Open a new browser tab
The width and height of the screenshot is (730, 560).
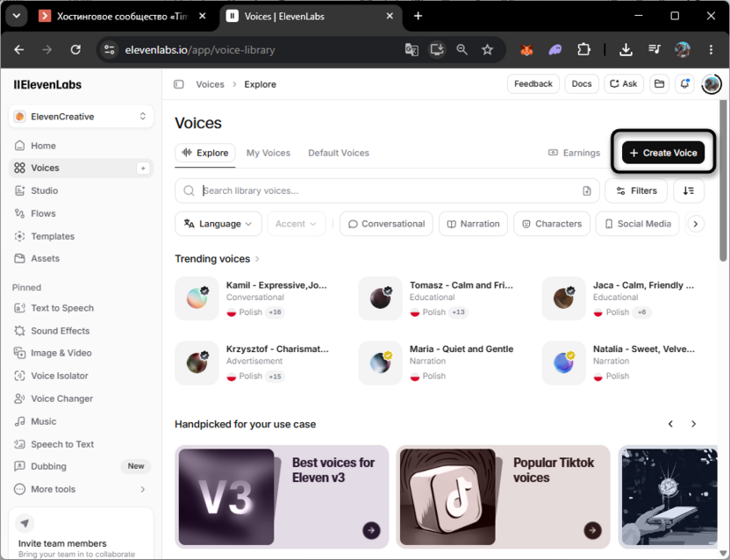418,16
